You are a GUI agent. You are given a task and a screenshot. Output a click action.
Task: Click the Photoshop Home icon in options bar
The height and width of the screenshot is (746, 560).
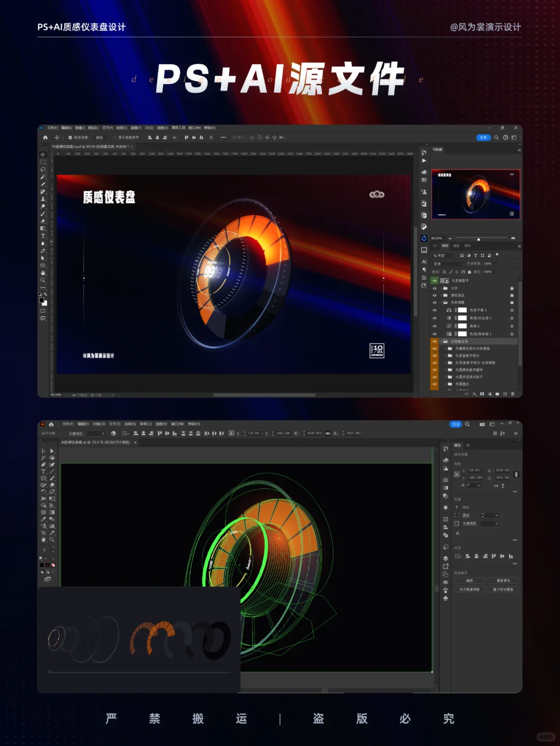coord(45,137)
